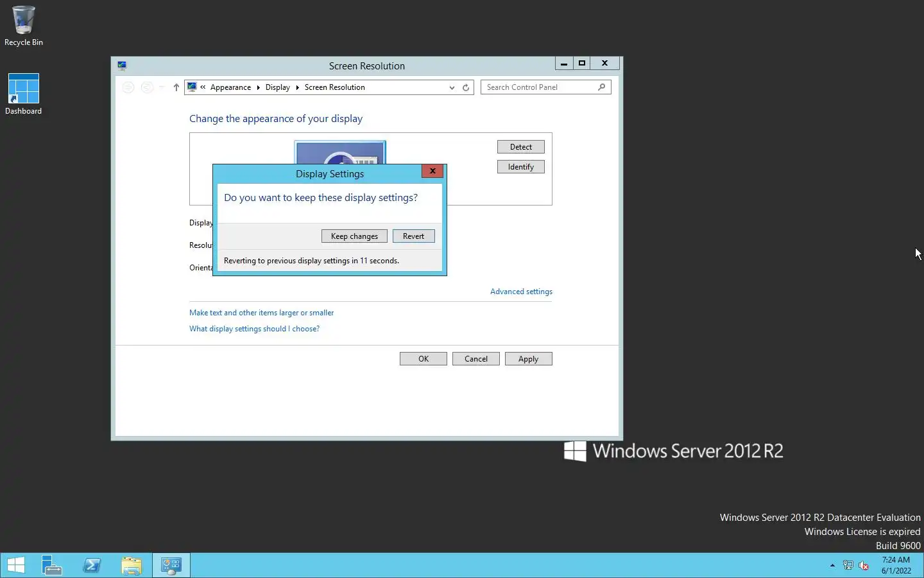The height and width of the screenshot is (578, 924).
Task: Click the address bar monitor icon
Action: [192, 87]
